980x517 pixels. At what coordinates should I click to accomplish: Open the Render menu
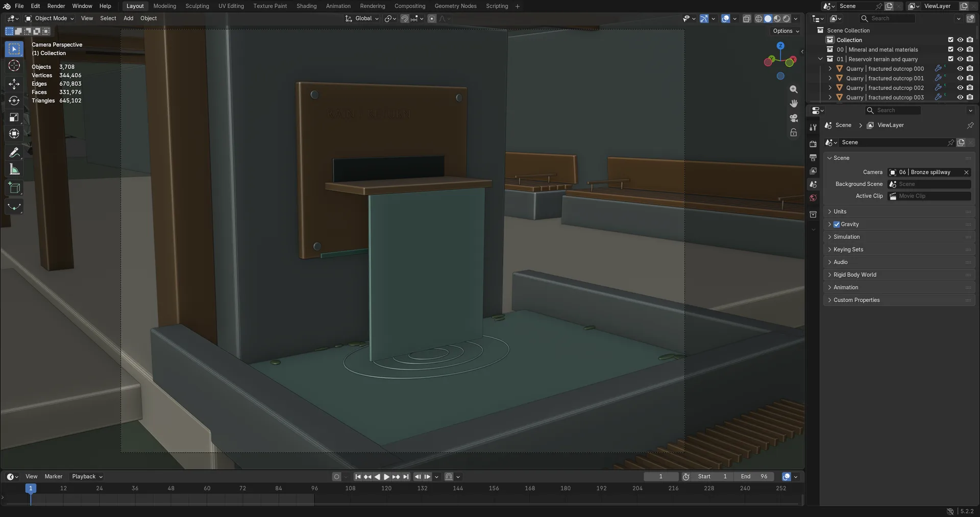(56, 6)
